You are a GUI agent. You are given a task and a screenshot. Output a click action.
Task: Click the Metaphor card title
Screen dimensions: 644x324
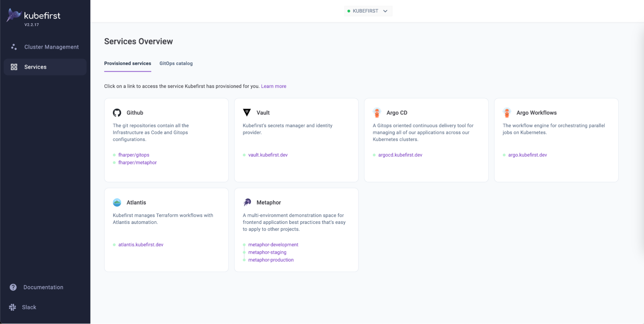(x=269, y=202)
